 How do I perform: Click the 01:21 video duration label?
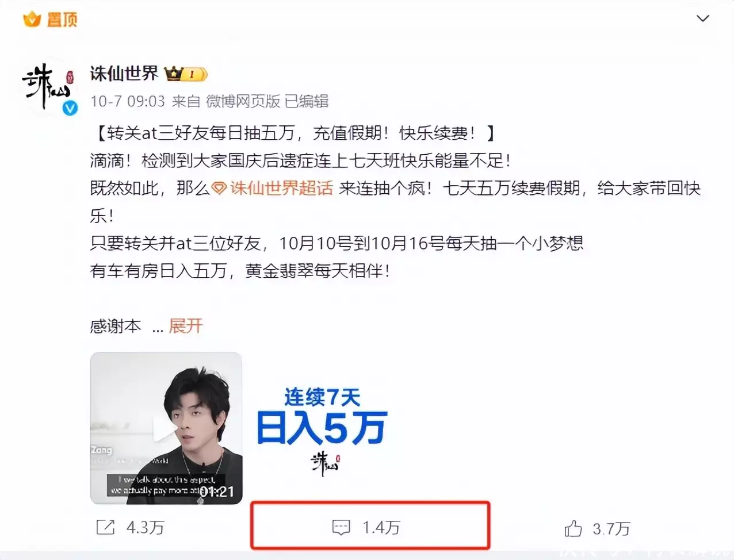pos(217,492)
